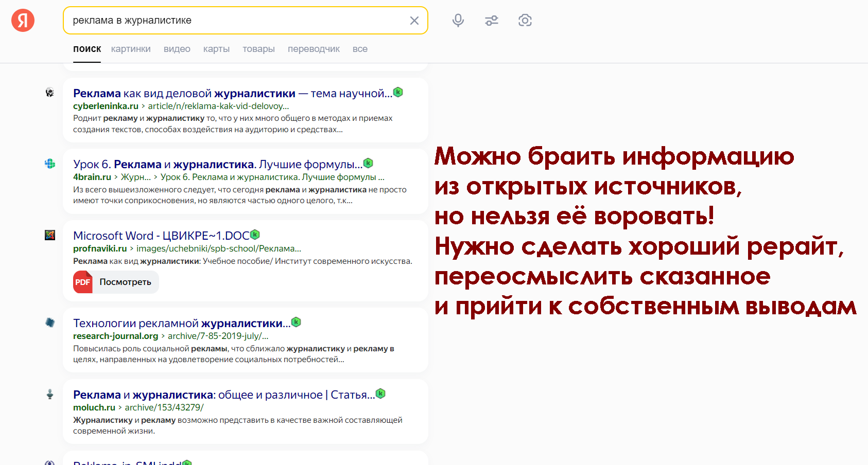Open 'Реклама и журналистика: общее и различное' result
The image size is (868, 465).
[x=224, y=395]
